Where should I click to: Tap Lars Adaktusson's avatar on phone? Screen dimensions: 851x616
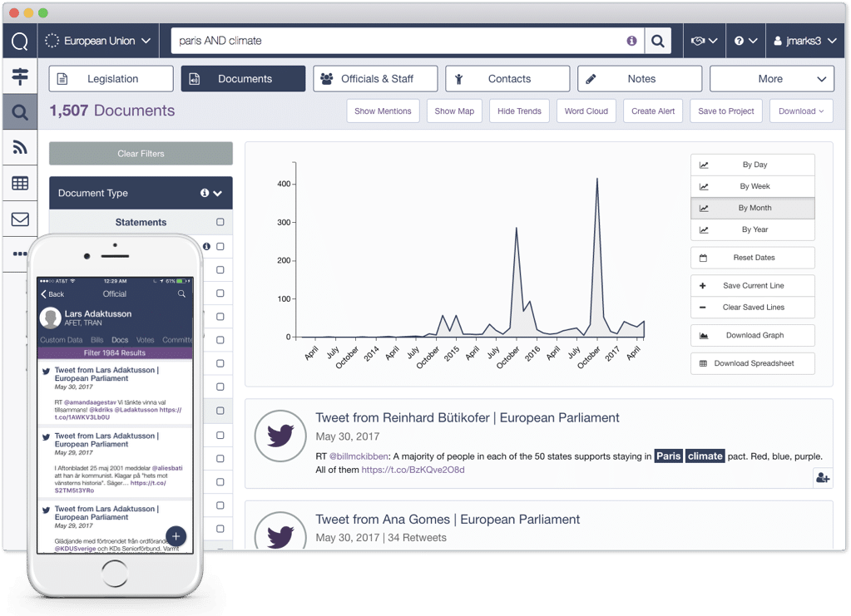(x=51, y=318)
